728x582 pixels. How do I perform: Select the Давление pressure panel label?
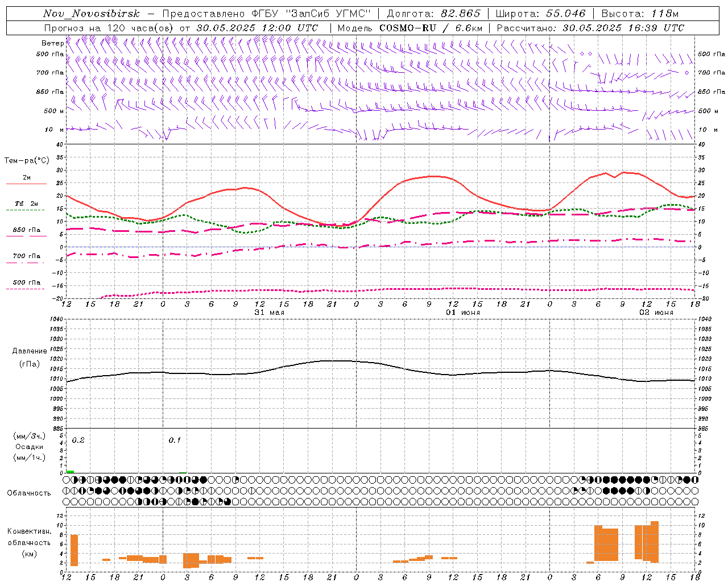coord(30,351)
